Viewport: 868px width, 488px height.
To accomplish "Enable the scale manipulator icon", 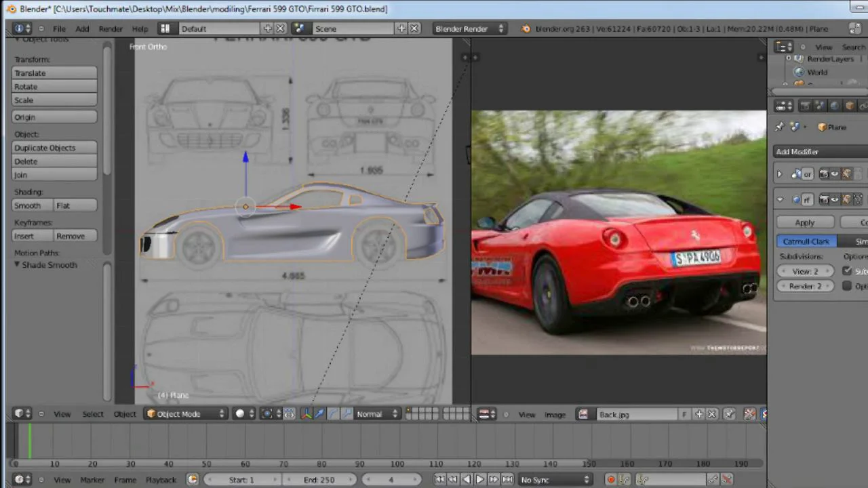I will 347,413.
